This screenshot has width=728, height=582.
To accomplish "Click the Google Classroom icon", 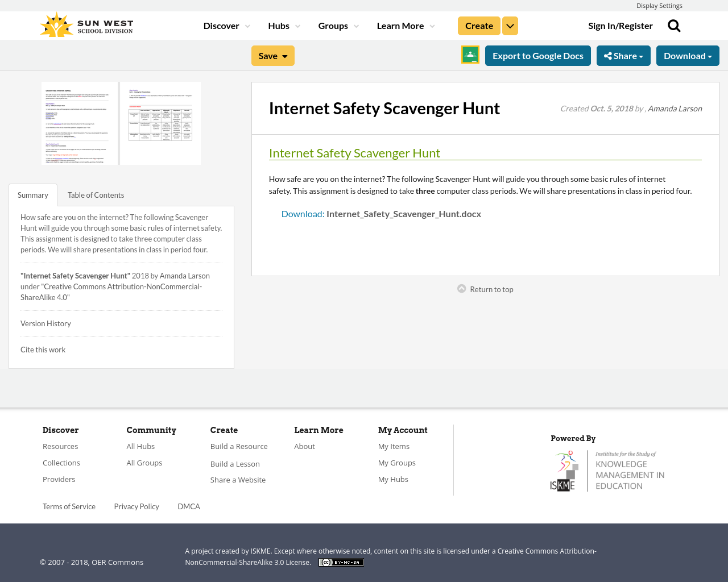I will tap(470, 55).
